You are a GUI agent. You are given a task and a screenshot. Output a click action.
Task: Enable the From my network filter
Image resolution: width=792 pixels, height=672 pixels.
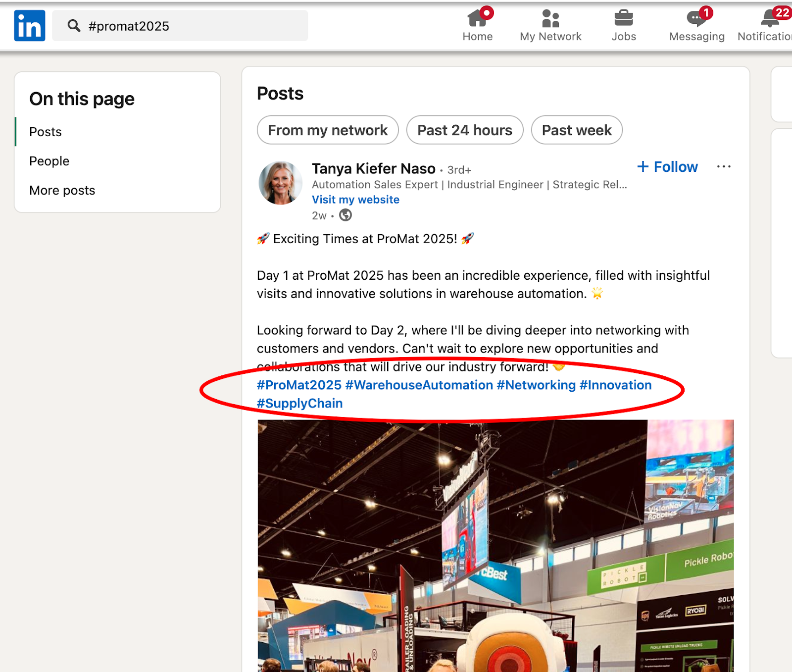click(x=327, y=130)
